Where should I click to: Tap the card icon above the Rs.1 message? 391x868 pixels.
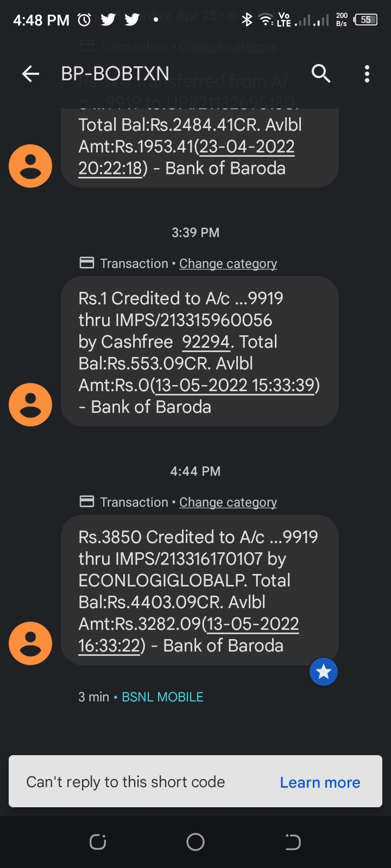point(87,263)
